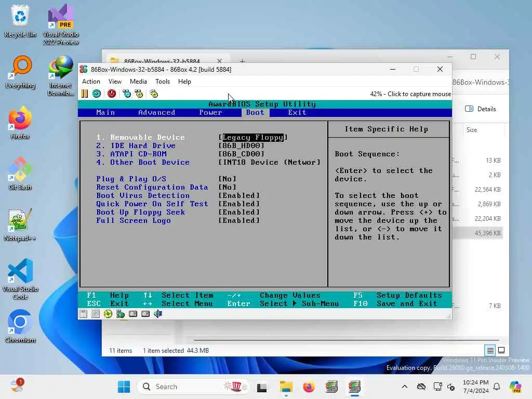Click the Boot Up Floppy Seek setting
The height and width of the screenshot is (399, 532).
(140, 212)
